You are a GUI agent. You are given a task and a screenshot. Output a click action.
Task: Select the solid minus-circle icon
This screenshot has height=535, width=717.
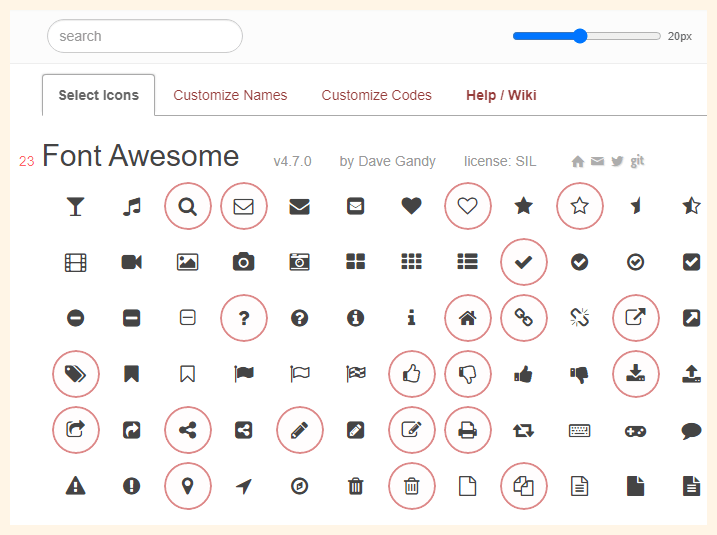click(x=75, y=318)
